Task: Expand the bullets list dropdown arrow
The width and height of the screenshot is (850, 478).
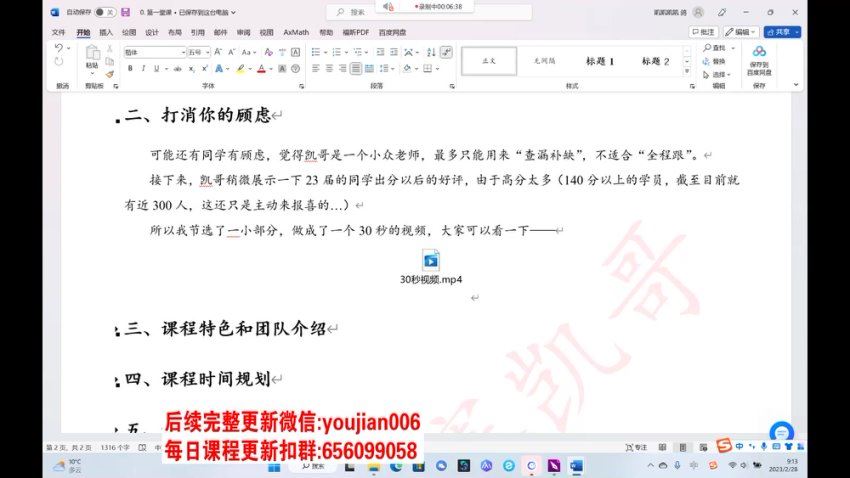Action: (x=325, y=53)
